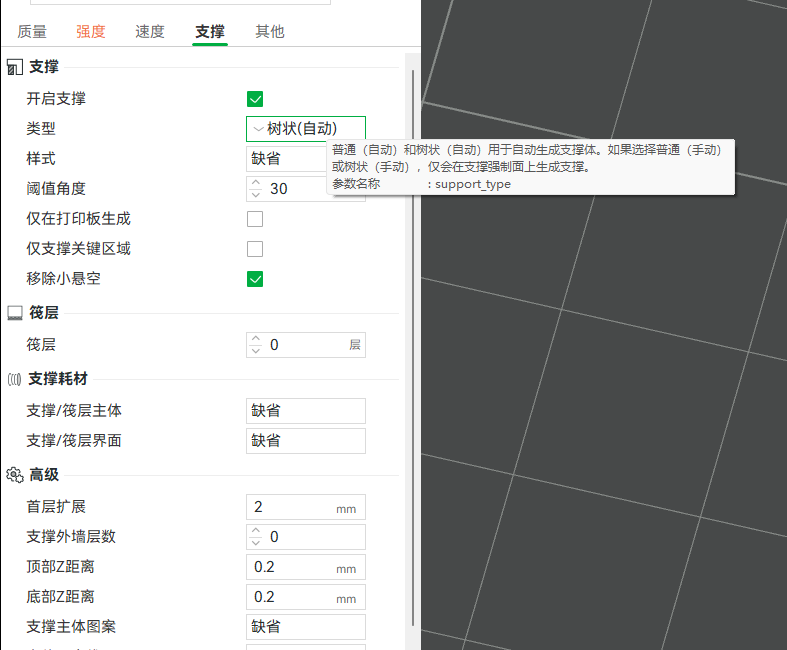The image size is (787, 650).
Task: Decrease 筏层 layers with down arrow
Action: coord(256,350)
